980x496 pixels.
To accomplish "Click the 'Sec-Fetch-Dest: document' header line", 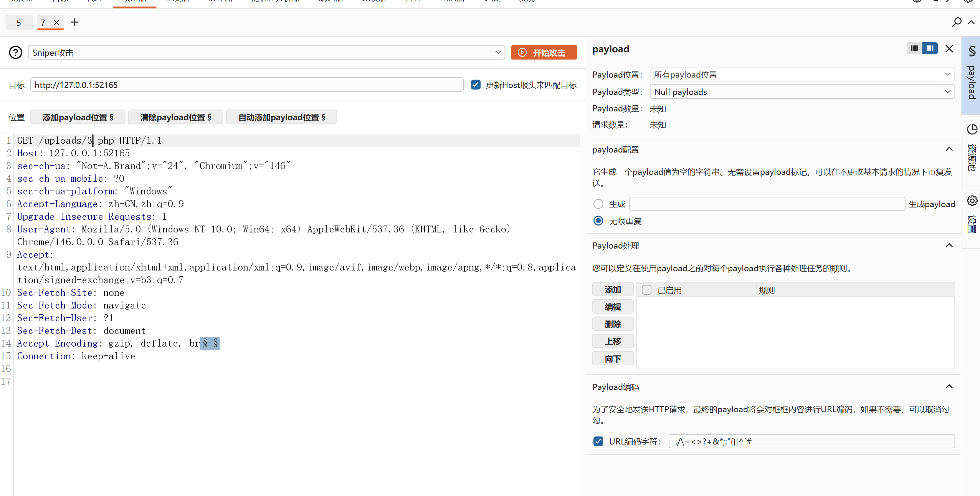I will point(81,331).
